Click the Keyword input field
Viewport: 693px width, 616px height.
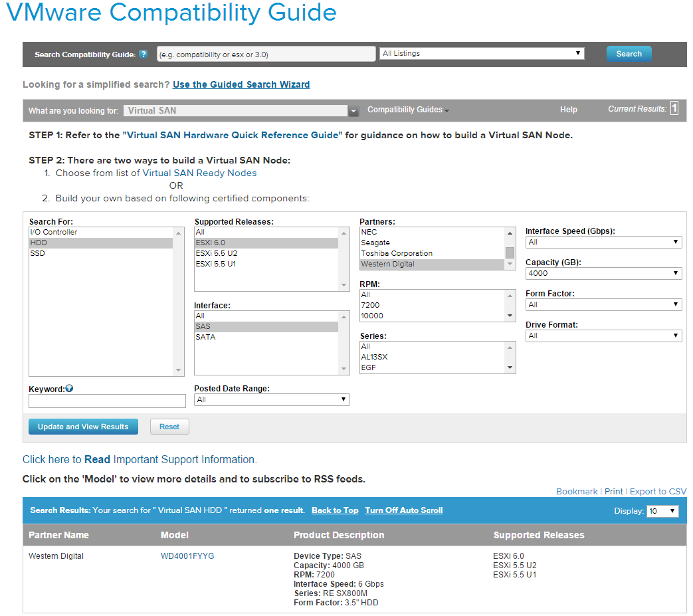[107, 401]
